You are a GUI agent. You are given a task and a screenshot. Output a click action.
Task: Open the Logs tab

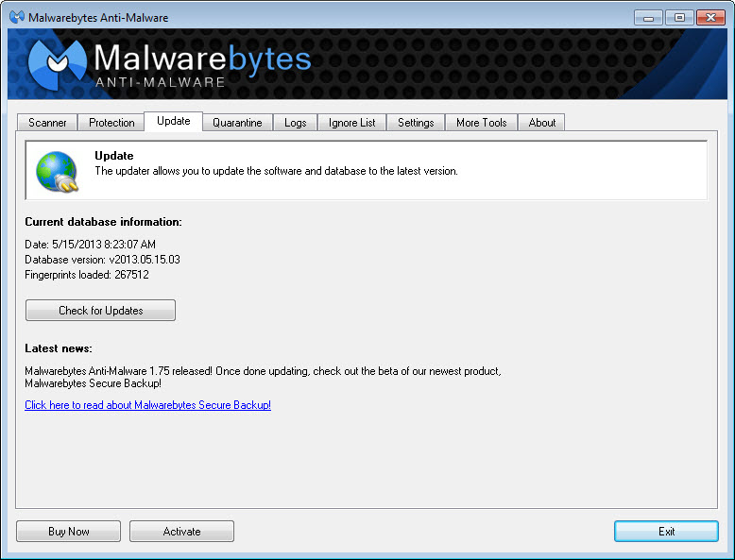(x=296, y=123)
